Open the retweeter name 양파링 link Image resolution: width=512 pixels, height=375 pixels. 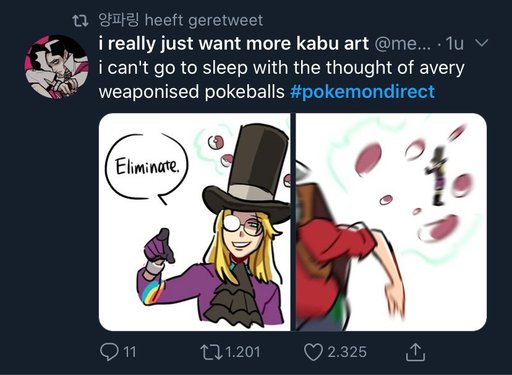[119, 20]
